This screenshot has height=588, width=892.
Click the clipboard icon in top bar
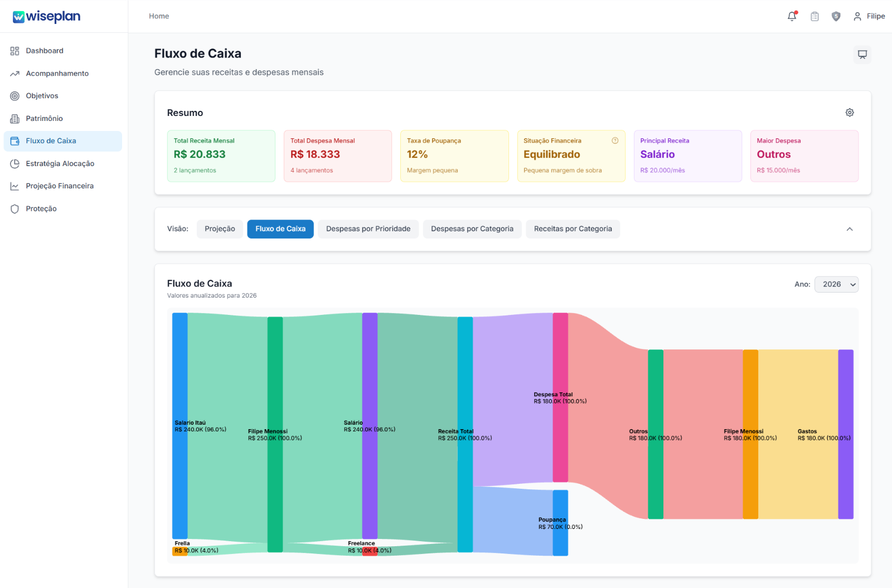click(x=815, y=16)
